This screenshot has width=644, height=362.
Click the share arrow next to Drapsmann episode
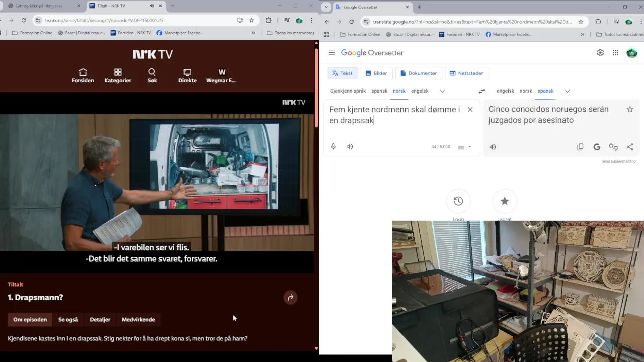tap(290, 298)
